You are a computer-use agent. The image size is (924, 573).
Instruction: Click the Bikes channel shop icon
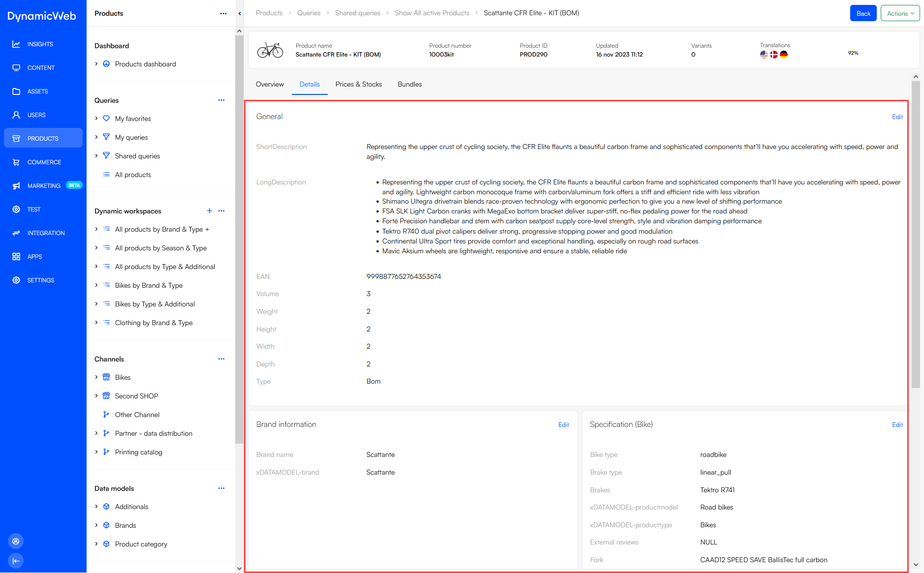[x=106, y=377]
